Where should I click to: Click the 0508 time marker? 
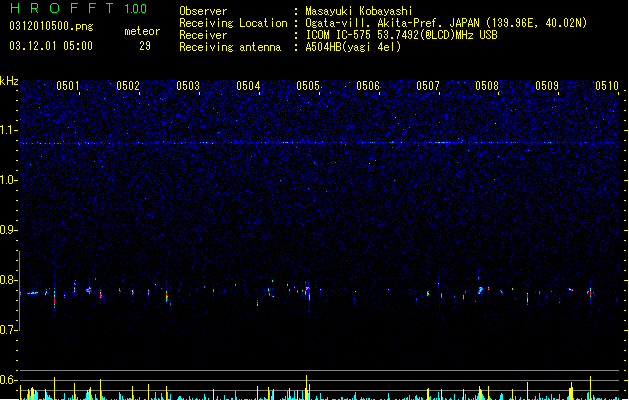pos(487,86)
